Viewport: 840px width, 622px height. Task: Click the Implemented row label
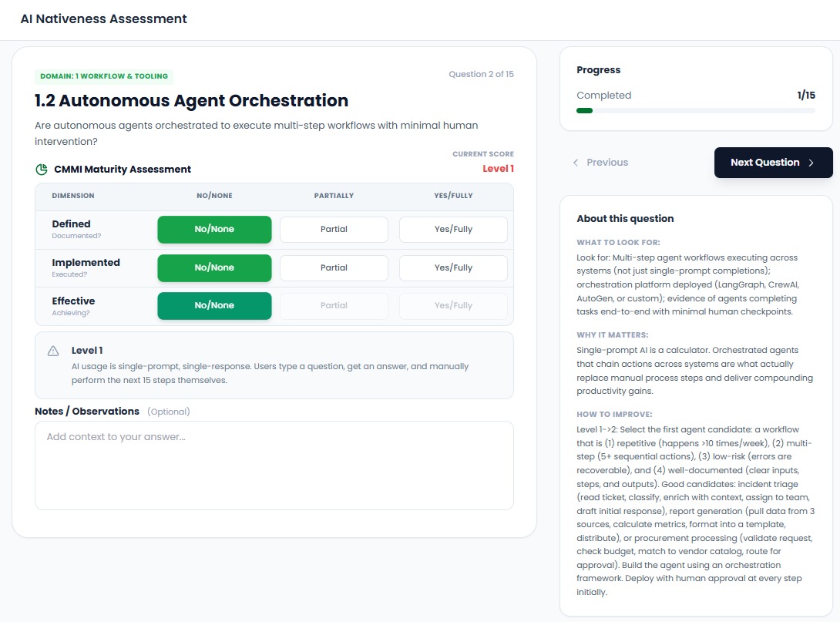point(86,263)
